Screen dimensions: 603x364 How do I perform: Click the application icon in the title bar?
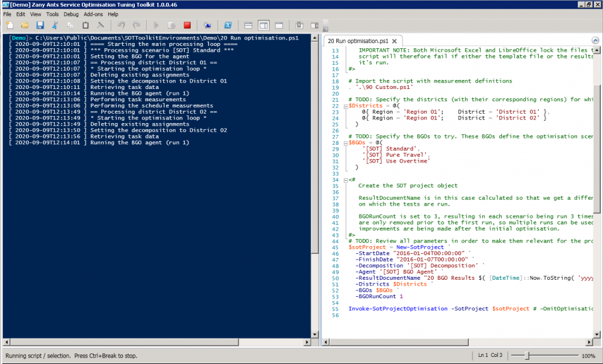(x=5, y=5)
